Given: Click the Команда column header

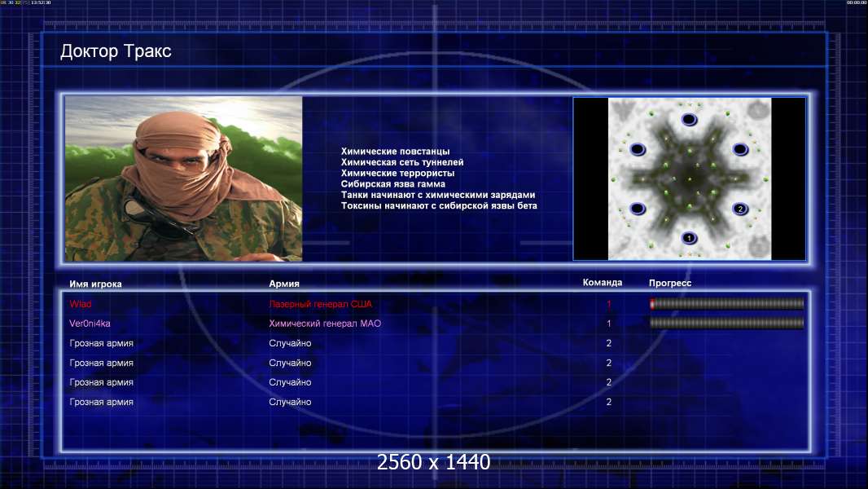Looking at the screenshot, I should tap(603, 283).
